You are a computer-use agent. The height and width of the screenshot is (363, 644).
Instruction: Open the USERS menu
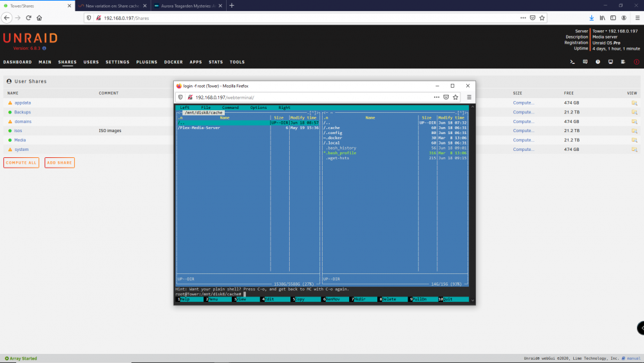tap(91, 62)
